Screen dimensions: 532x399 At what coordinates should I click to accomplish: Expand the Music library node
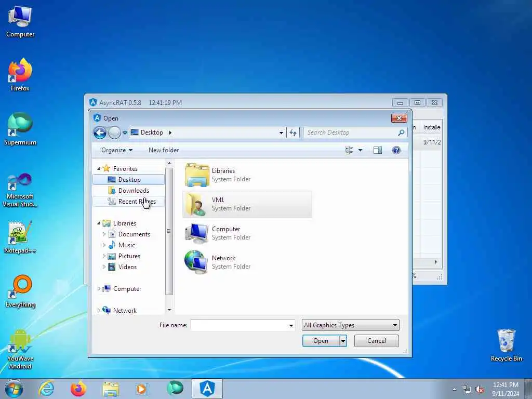(104, 245)
